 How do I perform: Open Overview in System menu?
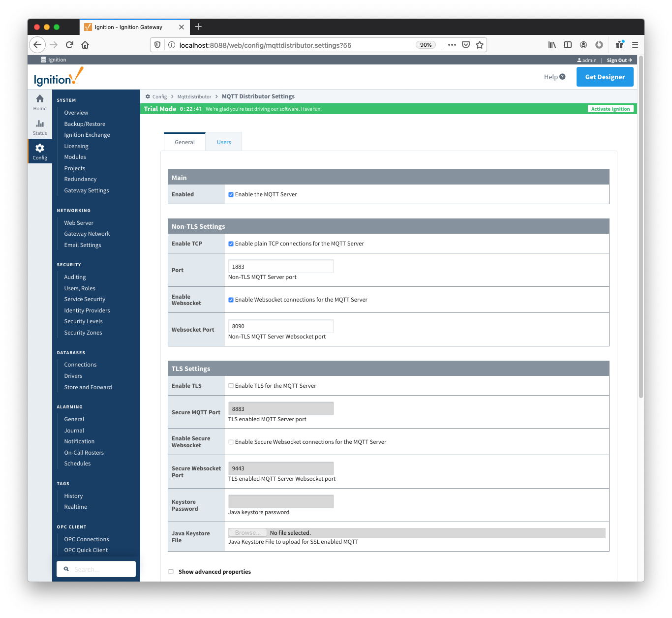pyautogui.click(x=76, y=113)
